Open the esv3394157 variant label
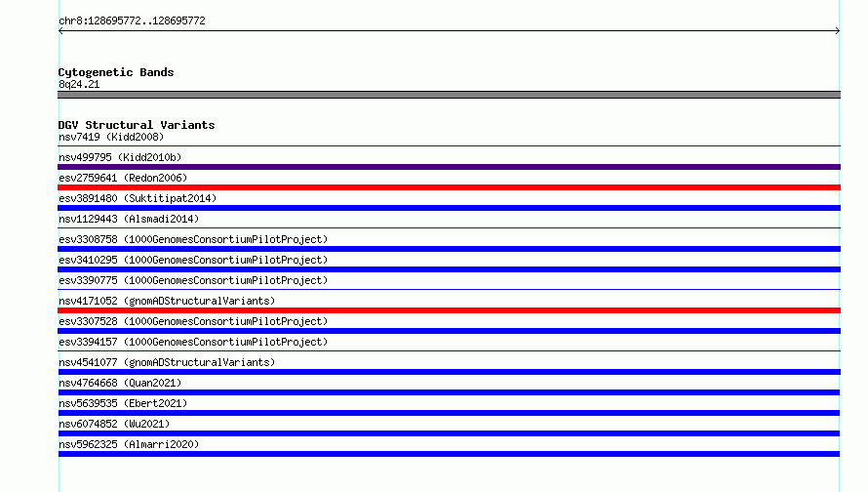The height and width of the screenshot is (492, 868). coord(193,342)
